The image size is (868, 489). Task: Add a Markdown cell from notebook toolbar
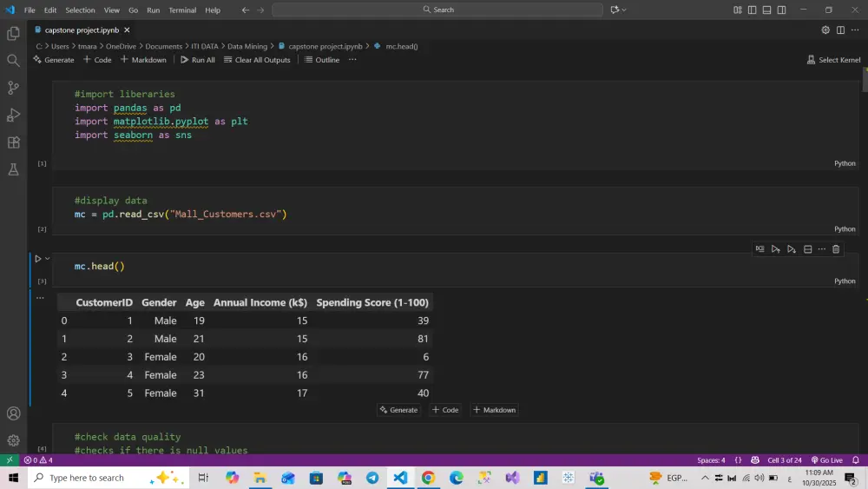[x=143, y=60]
